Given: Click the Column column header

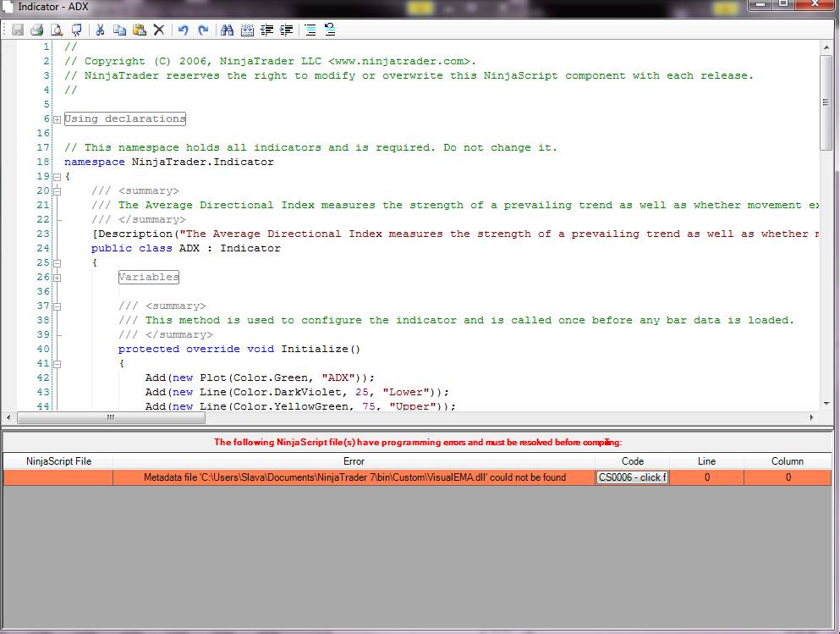Looking at the screenshot, I should pyautogui.click(x=787, y=460).
